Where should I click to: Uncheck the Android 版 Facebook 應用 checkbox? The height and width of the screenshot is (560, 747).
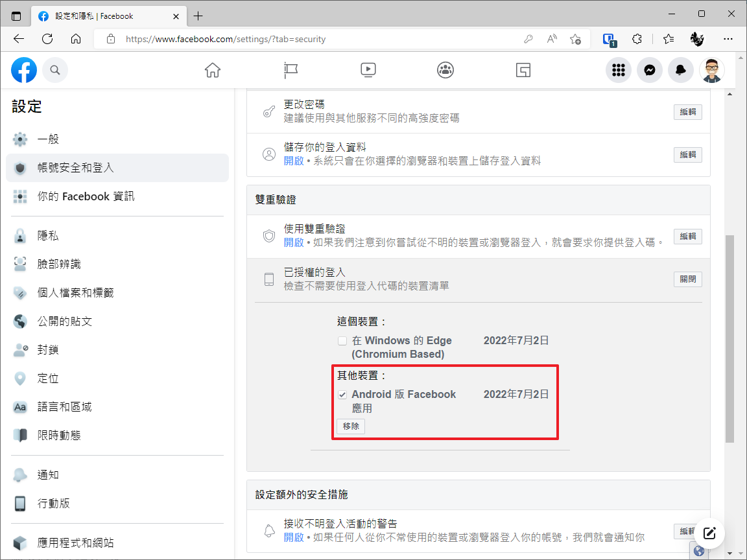[x=342, y=395]
